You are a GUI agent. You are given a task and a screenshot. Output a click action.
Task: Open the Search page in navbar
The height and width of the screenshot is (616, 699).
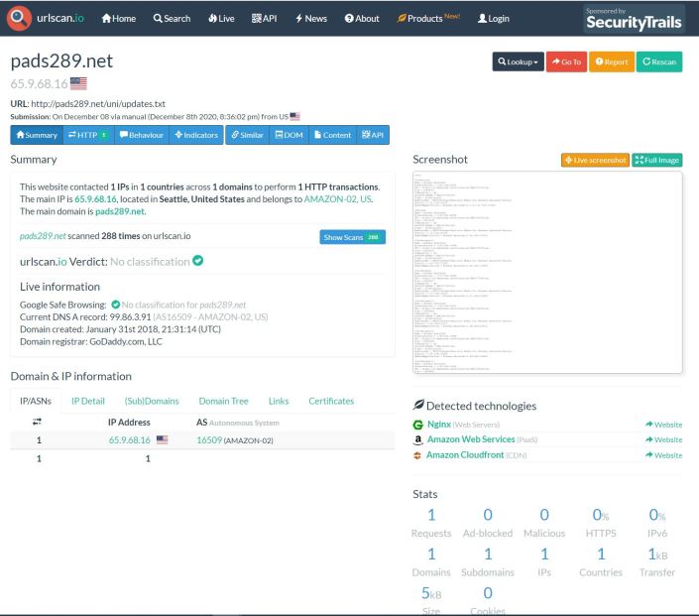click(172, 18)
